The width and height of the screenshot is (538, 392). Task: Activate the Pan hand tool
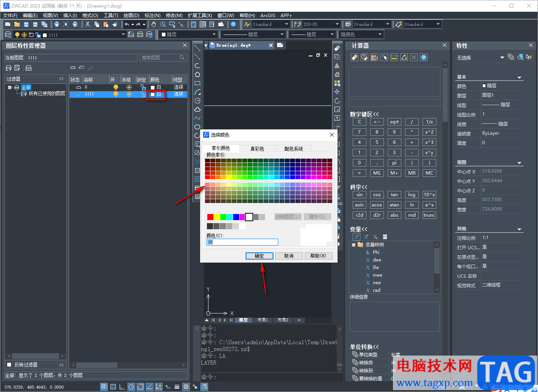(153, 24)
